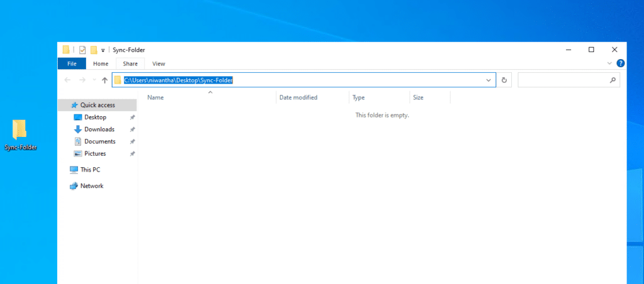Open Downloads in Quick access
The width and height of the screenshot is (644, 284).
99,129
